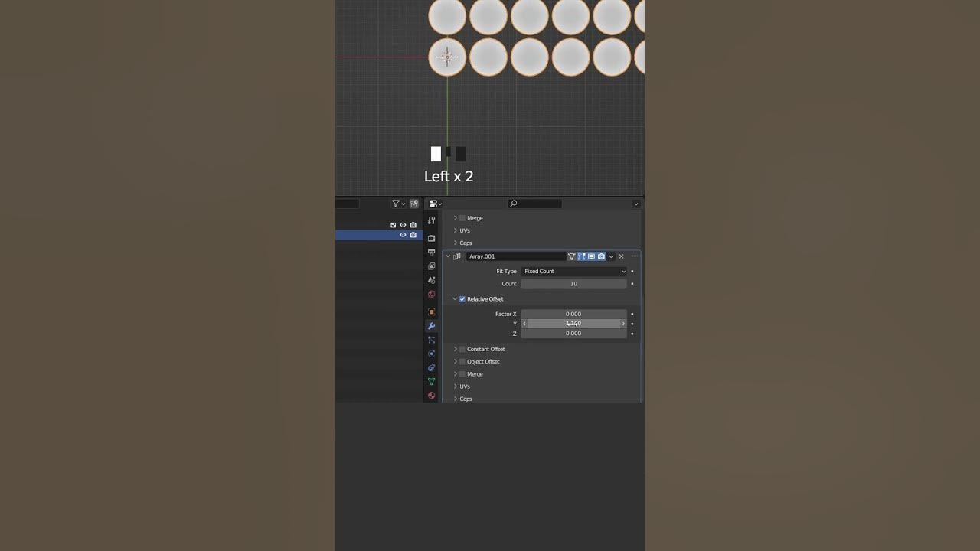The width and height of the screenshot is (980, 551).
Task: Open the outliner filter funnel
Action: coord(398,204)
